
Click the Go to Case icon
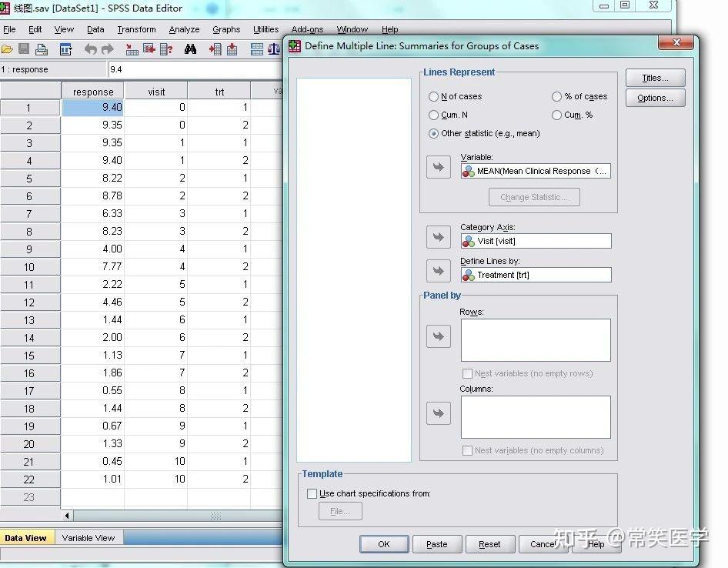tap(132, 48)
